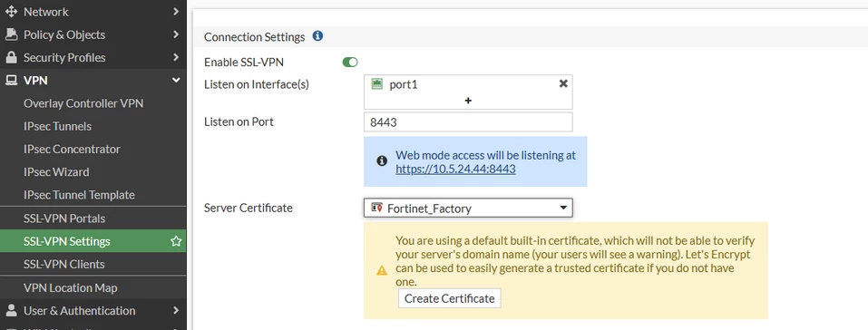The width and height of the screenshot is (868, 330).
Task: Click the port1 interface icon
Action: (x=377, y=84)
